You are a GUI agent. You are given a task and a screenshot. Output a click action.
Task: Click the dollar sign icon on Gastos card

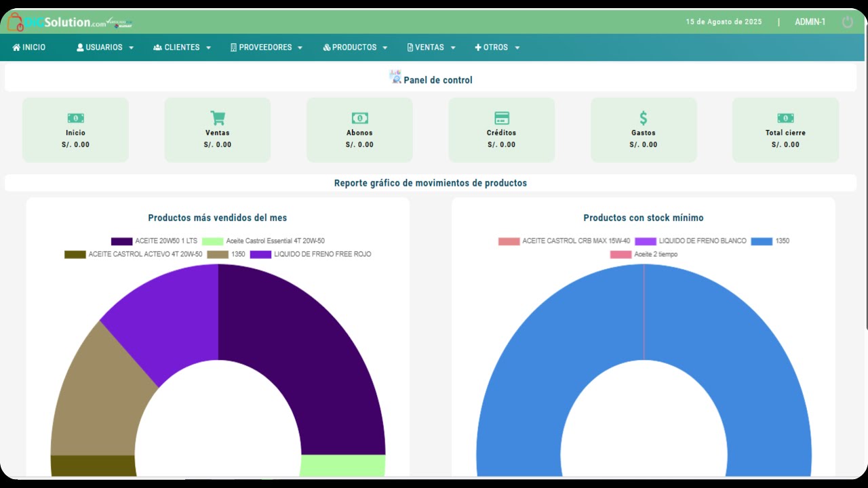click(644, 118)
